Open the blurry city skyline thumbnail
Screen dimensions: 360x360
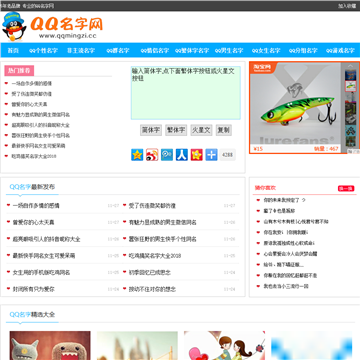pyautogui.click(x=137, y=345)
